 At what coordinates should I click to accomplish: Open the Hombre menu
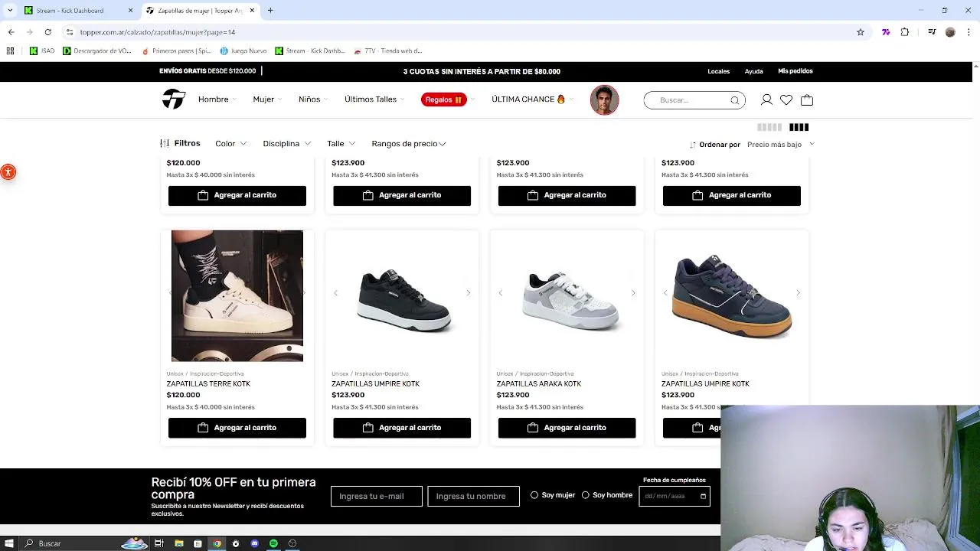pos(217,99)
